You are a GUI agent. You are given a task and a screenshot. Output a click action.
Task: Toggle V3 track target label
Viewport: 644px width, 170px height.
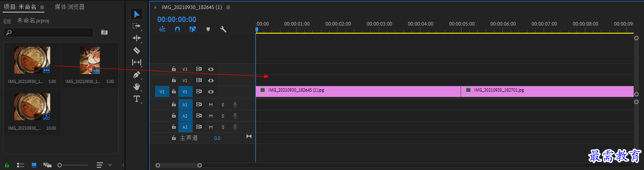(185, 70)
